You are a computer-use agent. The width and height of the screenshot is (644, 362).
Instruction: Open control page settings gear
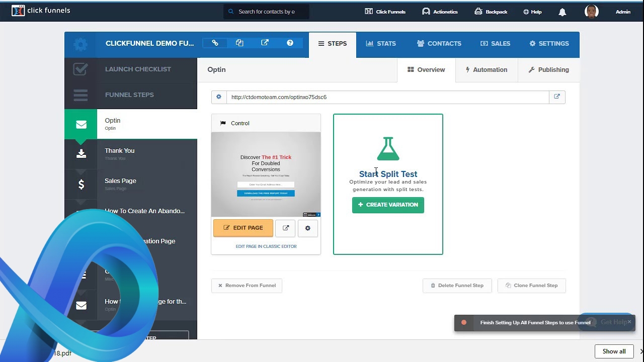click(308, 228)
